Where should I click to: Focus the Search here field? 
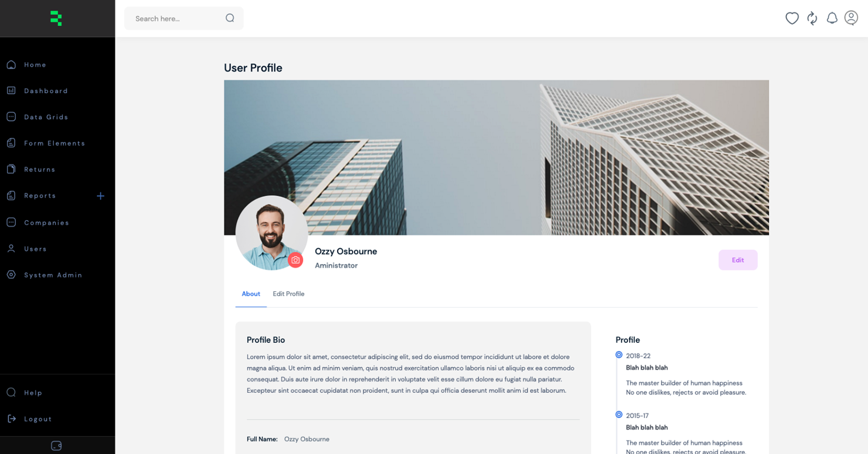point(184,18)
